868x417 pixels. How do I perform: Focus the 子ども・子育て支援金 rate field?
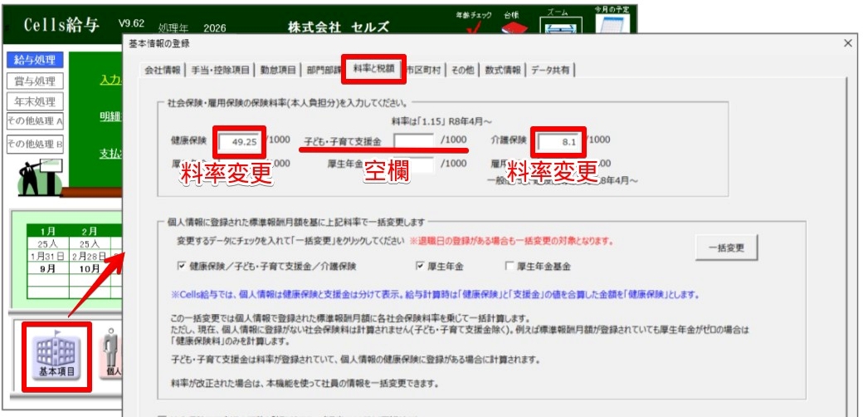pos(413,141)
